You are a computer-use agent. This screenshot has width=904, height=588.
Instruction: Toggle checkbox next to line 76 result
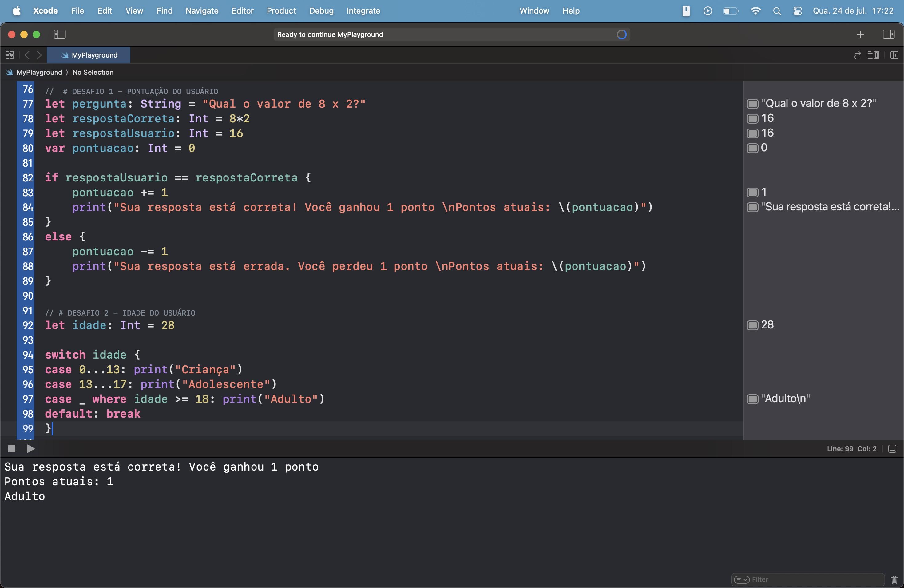tap(751, 104)
